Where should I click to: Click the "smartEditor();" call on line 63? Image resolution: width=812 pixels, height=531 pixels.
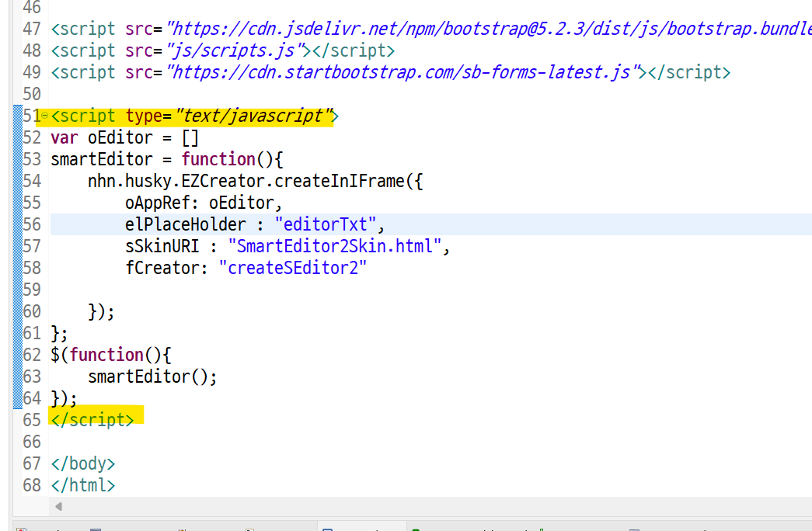click(152, 377)
